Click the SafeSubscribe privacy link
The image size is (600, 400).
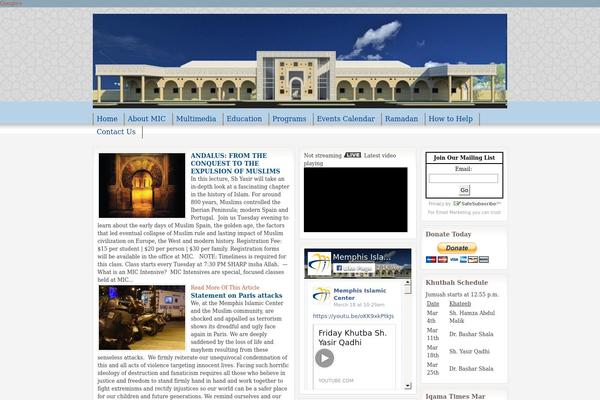tap(477, 204)
